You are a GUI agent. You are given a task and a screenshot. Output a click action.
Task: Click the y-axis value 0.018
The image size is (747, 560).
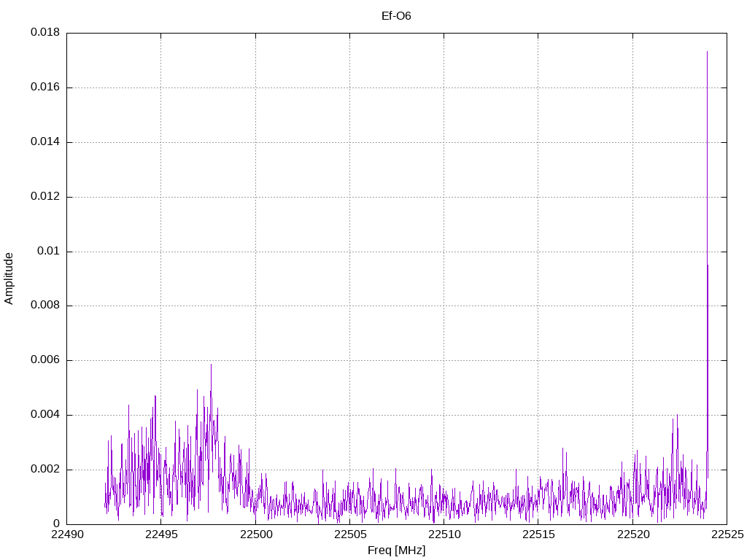coord(45,32)
